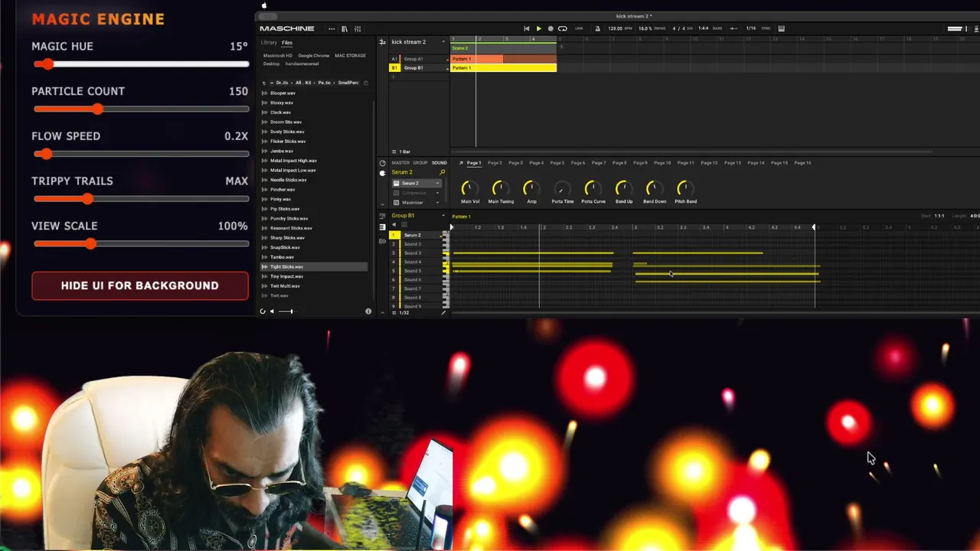Click the Main Vol knob
This screenshot has height=551, width=980.
click(x=469, y=187)
